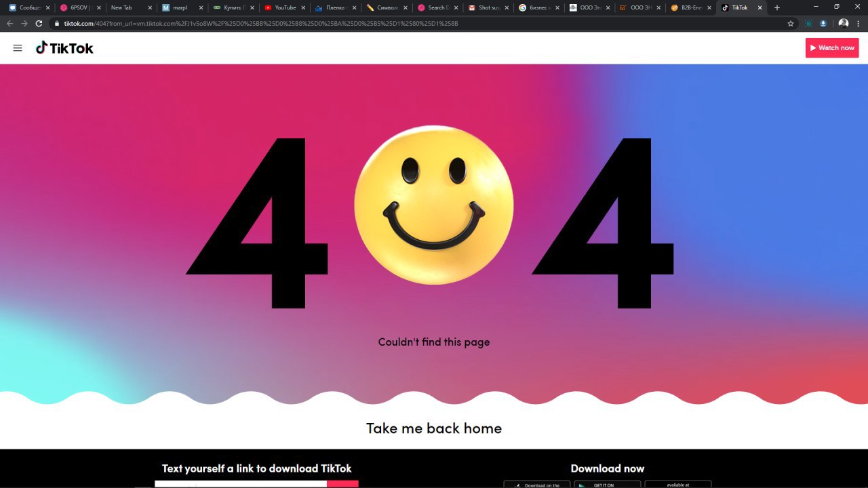Switch to the Search D tab
Screen dimensions: 868x488
tap(437, 7)
